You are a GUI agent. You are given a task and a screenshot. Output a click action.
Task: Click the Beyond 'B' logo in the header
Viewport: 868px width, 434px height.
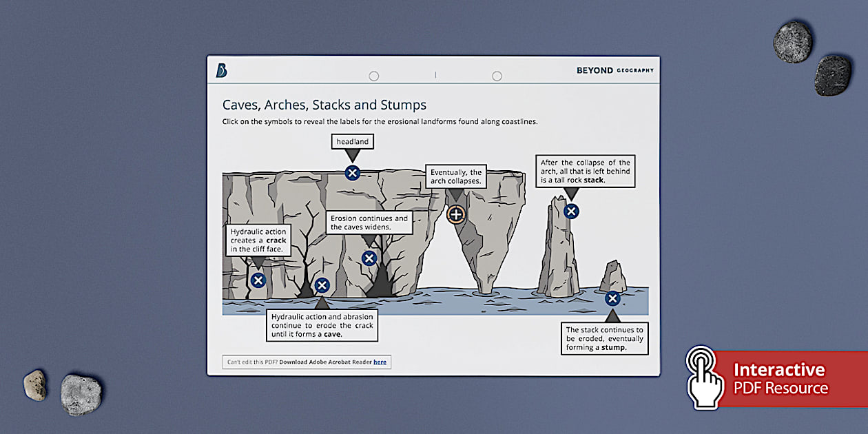pyautogui.click(x=221, y=70)
